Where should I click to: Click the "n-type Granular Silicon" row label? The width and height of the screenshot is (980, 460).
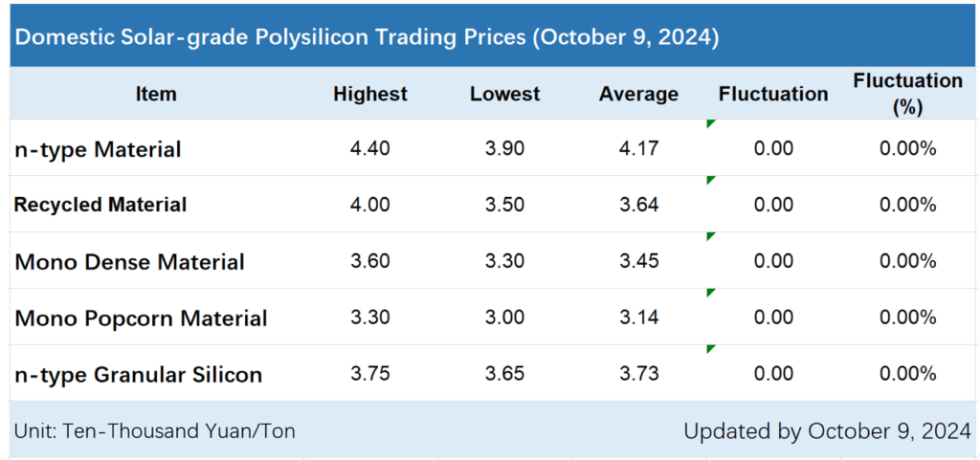tap(138, 374)
